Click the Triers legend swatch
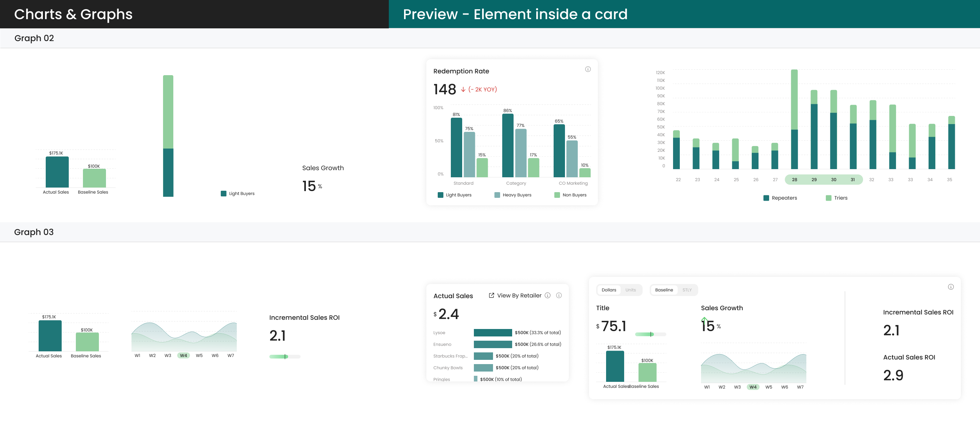 click(829, 198)
